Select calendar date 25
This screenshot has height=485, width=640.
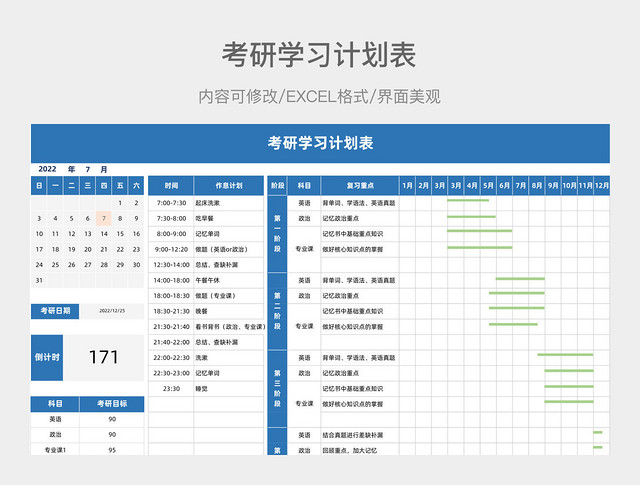[x=56, y=265]
